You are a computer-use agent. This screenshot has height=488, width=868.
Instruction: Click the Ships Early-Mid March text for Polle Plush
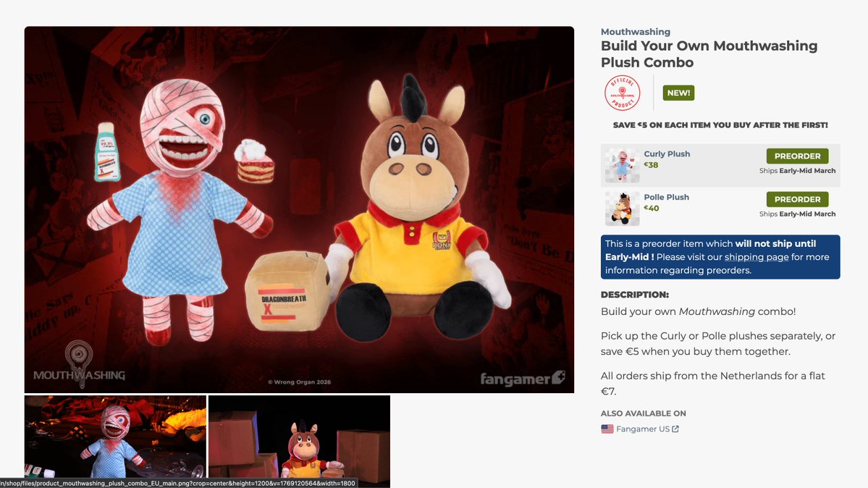[x=797, y=214]
